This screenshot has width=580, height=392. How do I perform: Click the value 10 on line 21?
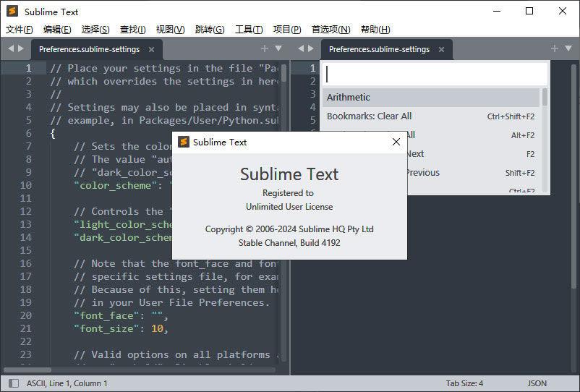[x=157, y=328]
